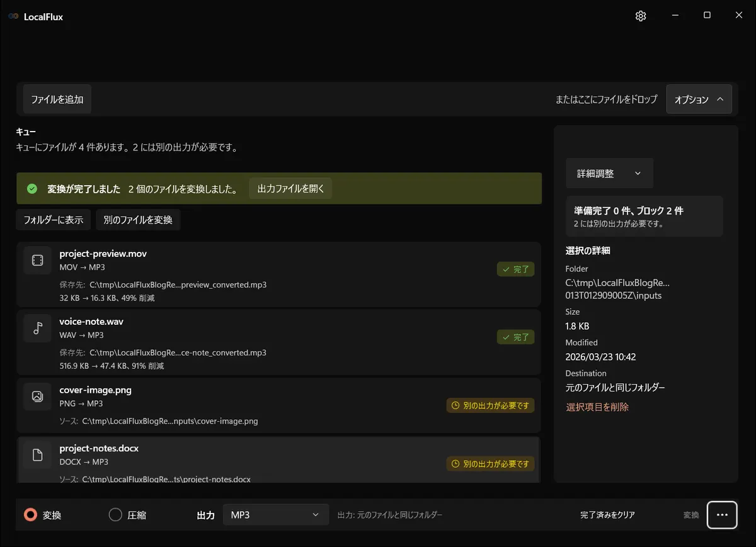Expand the 詳細調整 dropdown

609,173
